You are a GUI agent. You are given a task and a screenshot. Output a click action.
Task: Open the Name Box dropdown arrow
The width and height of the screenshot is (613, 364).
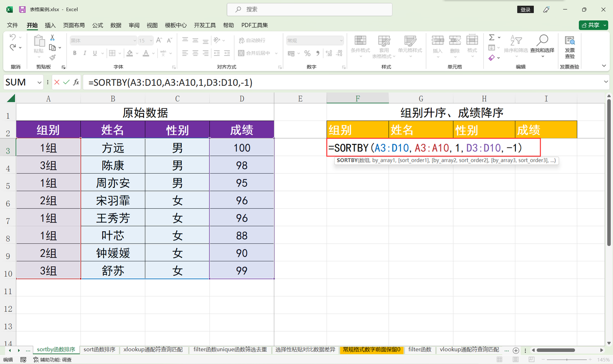pyautogui.click(x=39, y=82)
